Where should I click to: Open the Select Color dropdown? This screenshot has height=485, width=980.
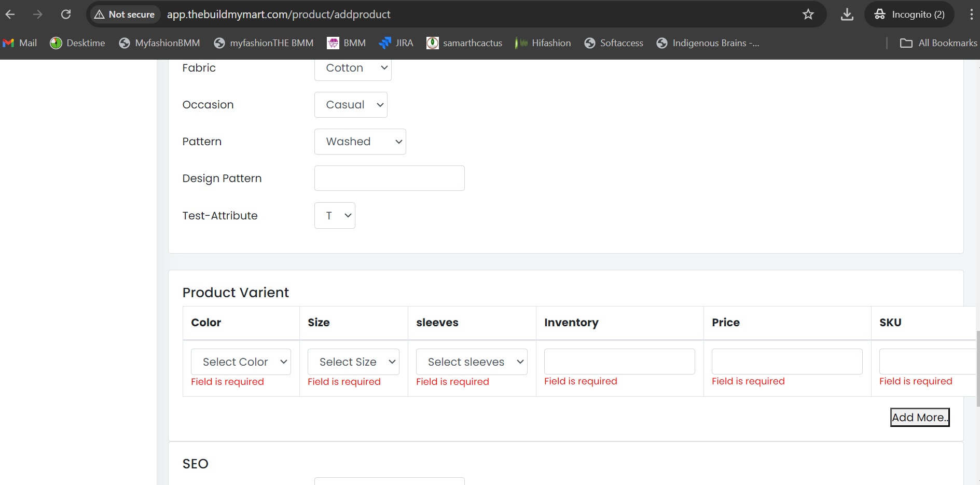coord(241,362)
